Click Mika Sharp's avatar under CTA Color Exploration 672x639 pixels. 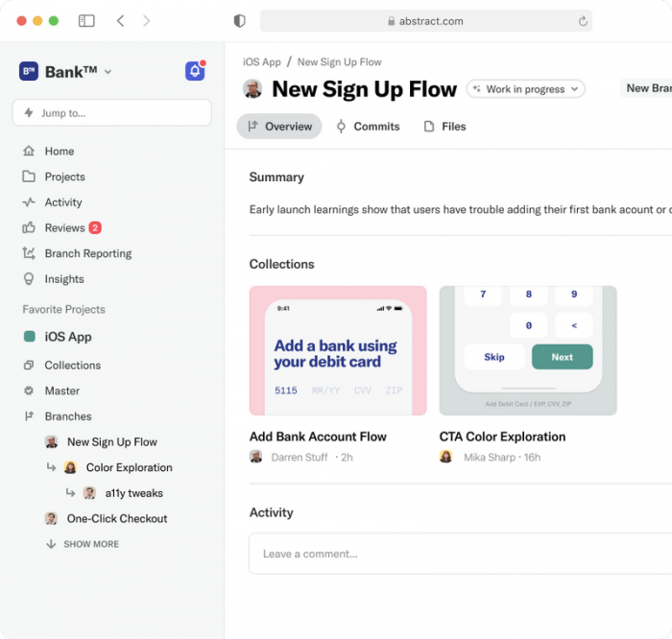445,457
